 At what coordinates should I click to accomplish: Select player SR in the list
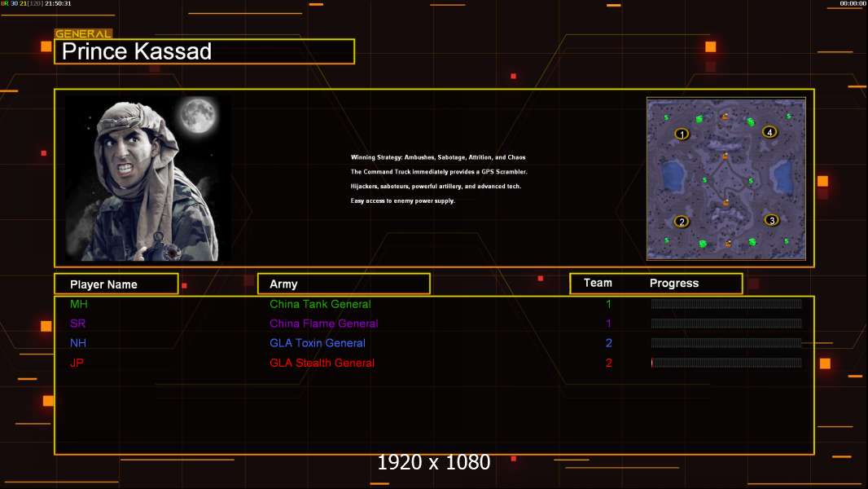[77, 324]
